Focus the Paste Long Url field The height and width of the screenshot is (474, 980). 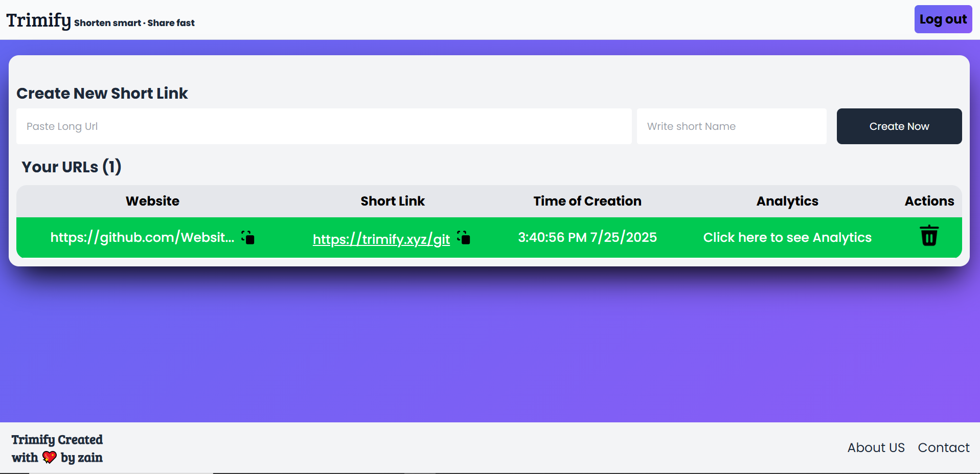[324, 126]
